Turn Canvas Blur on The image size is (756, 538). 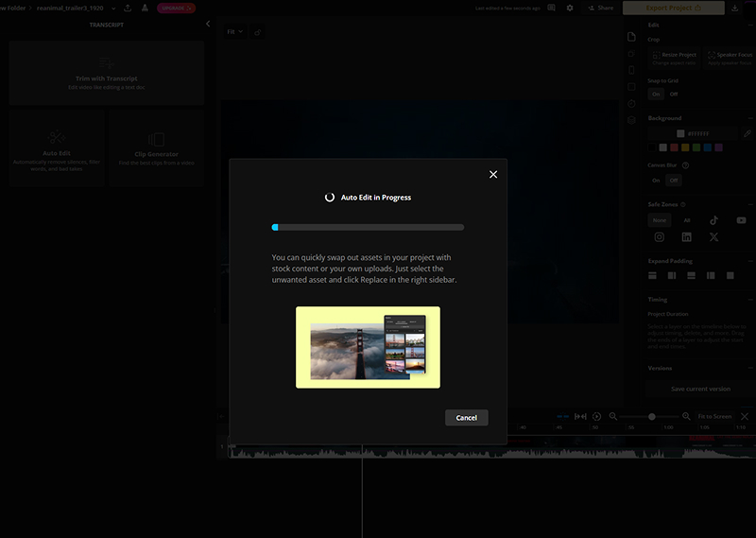[x=656, y=180]
